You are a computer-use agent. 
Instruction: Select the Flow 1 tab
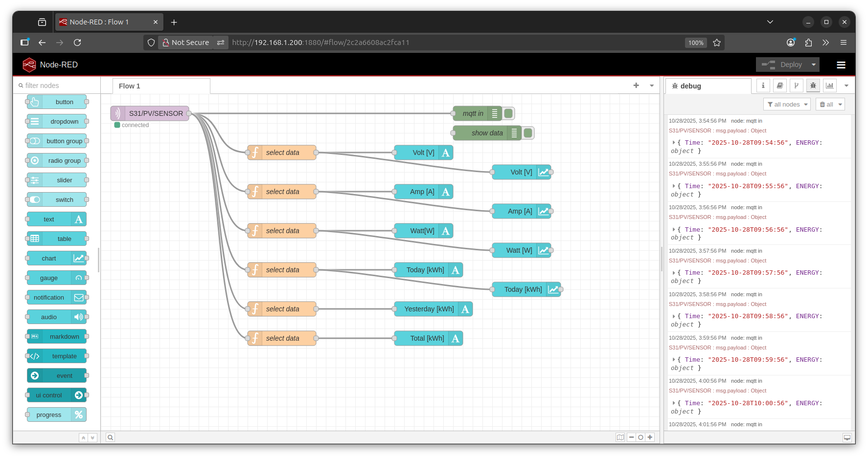point(130,86)
